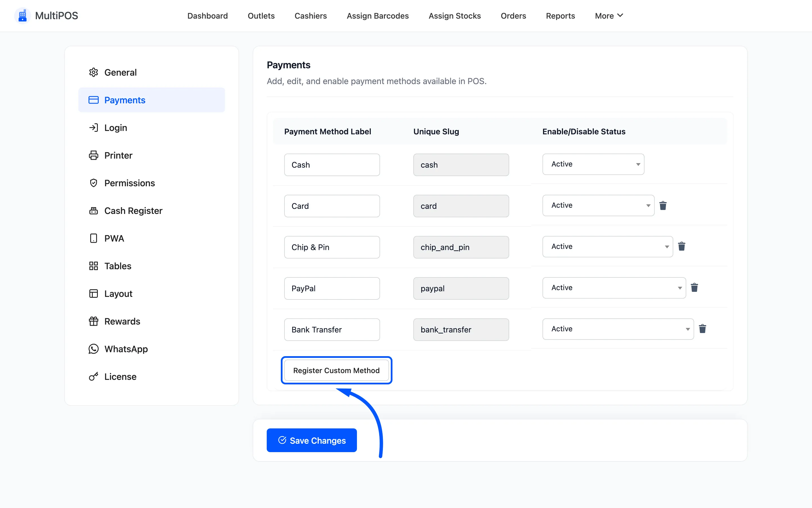The width and height of the screenshot is (812, 508).
Task: Go to Dashboard in the top navigation
Action: coord(207,16)
